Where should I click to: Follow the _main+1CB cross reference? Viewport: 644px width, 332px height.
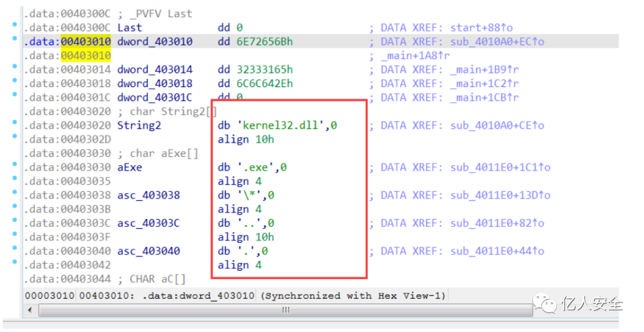point(484,97)
